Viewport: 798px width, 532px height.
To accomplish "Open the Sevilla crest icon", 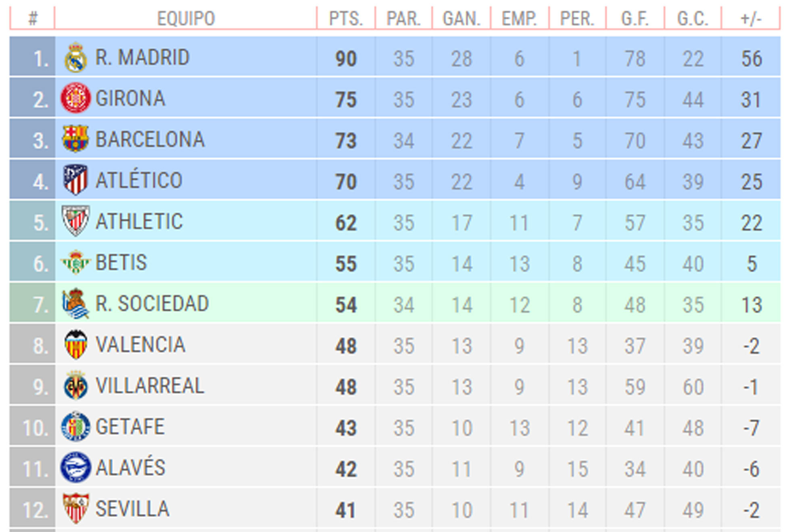I will [76, 509].
